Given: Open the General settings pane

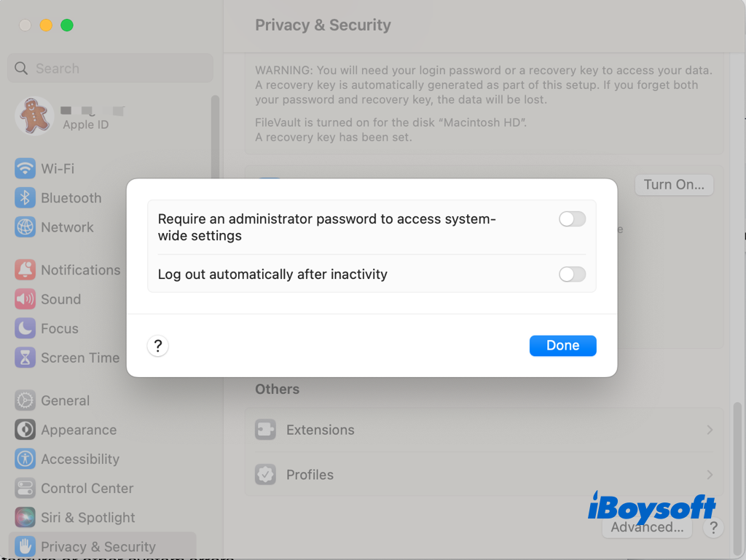Looking at the screenshot, I should 65,401.
